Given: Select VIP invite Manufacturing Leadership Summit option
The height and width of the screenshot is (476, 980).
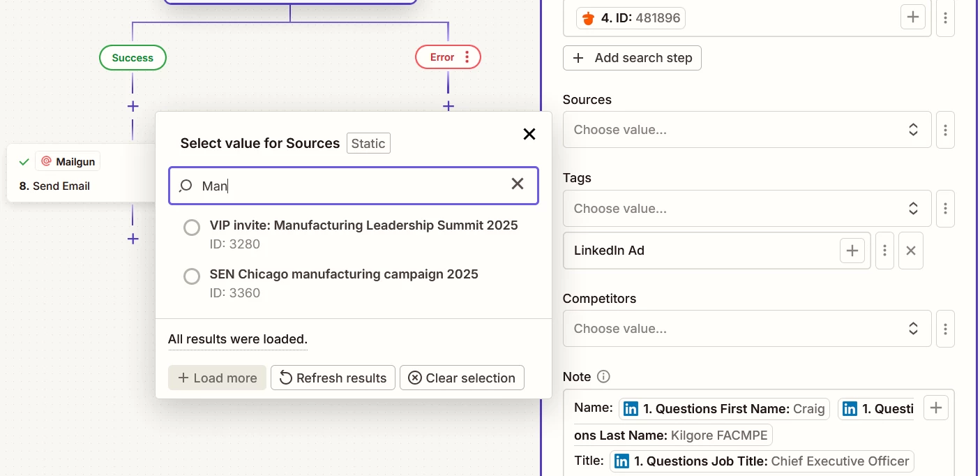Looking at the screenshot, I should tap(192, 228).
